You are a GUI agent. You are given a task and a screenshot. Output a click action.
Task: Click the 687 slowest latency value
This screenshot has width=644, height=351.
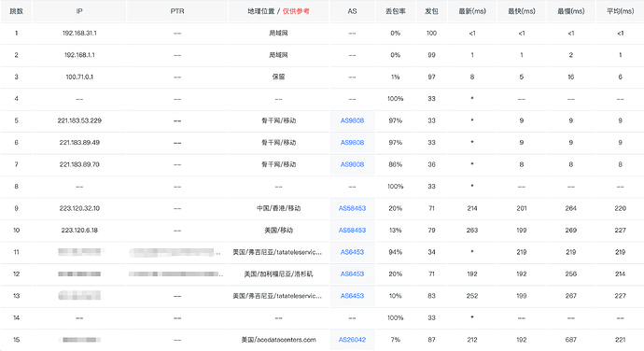[571, 340]
